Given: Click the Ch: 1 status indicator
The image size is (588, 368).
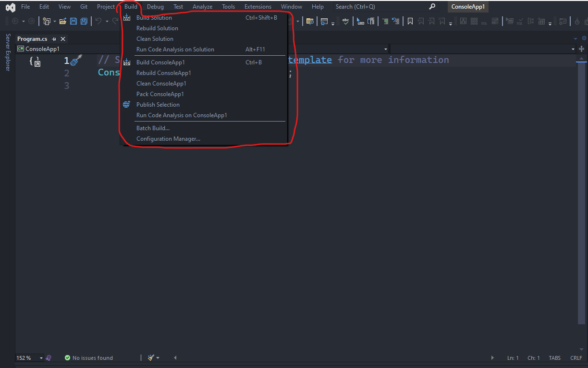Looking at the screenshot, I should tap(533, 358).
